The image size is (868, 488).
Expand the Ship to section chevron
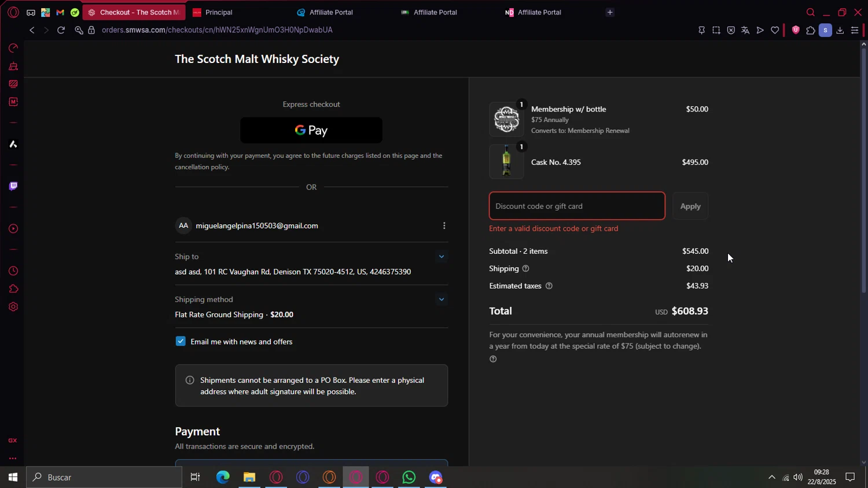click(x=442, y=257)
